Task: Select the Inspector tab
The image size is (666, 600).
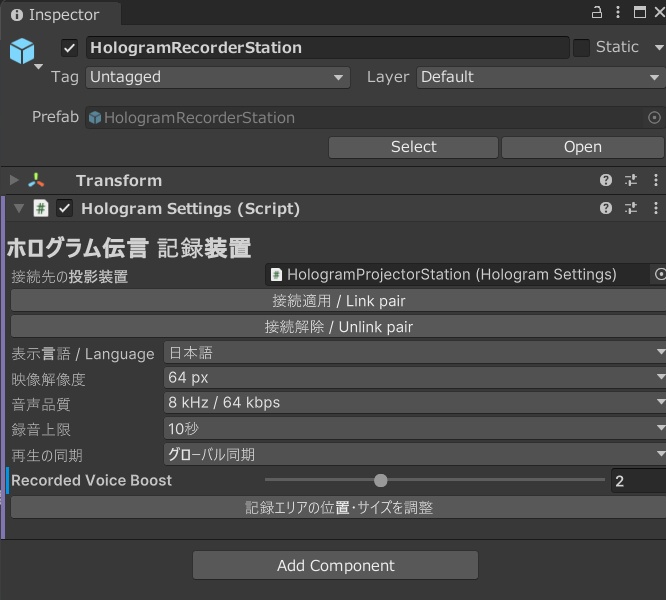Action: pyautogui.click(x=60, y=14)
